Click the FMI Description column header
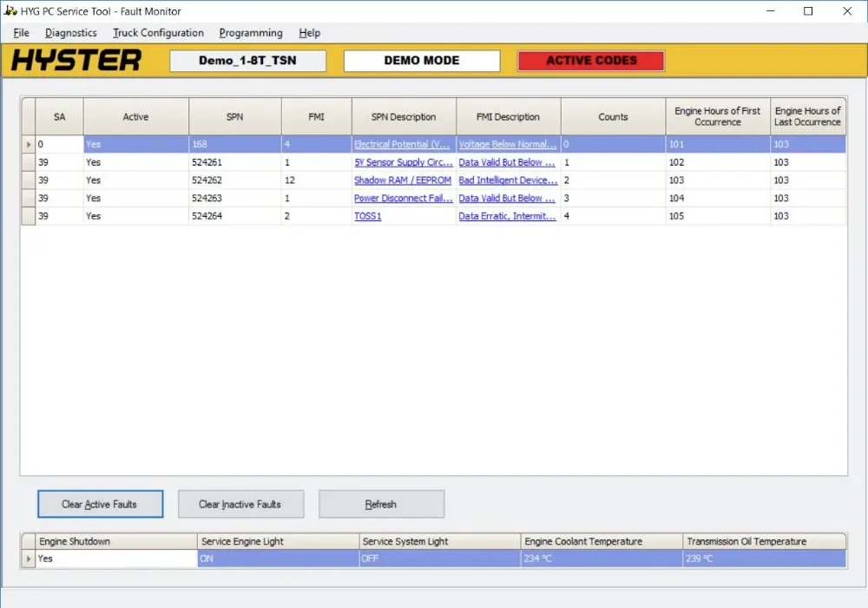 pyautogui.click(x=508, y=117)
